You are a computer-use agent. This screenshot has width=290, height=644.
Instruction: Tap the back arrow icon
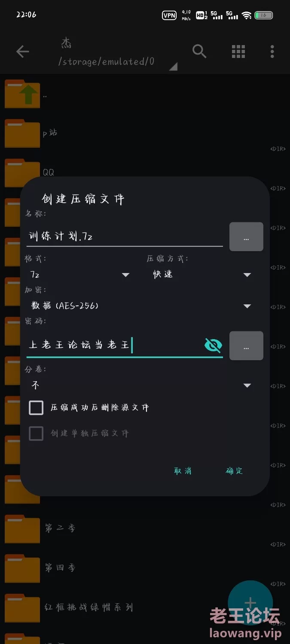click(x=22, y=52)
